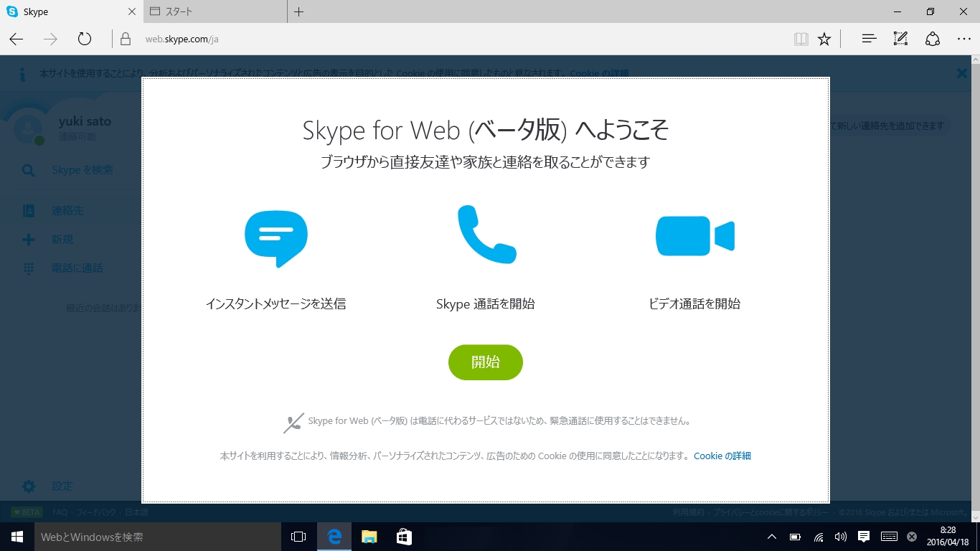Toggle reading view book icon
Screen dimensions: 980x551
[x=801, y=39]
